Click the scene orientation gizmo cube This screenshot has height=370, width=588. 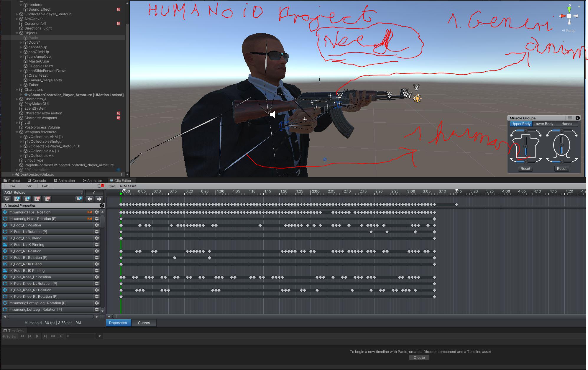(569, 16)
